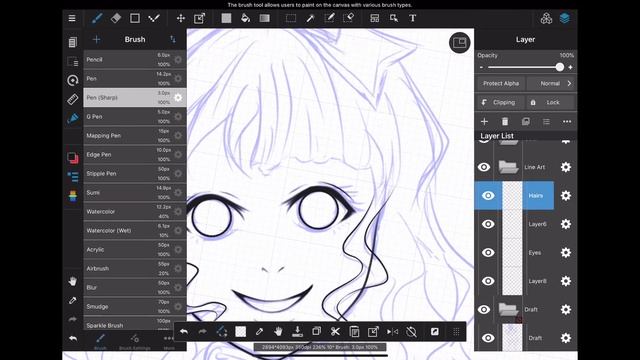The width and height of the screenshot is (640, 360).
Task: Select the G Pen brush
Action: pyautogui.click(x=135, y=117)
